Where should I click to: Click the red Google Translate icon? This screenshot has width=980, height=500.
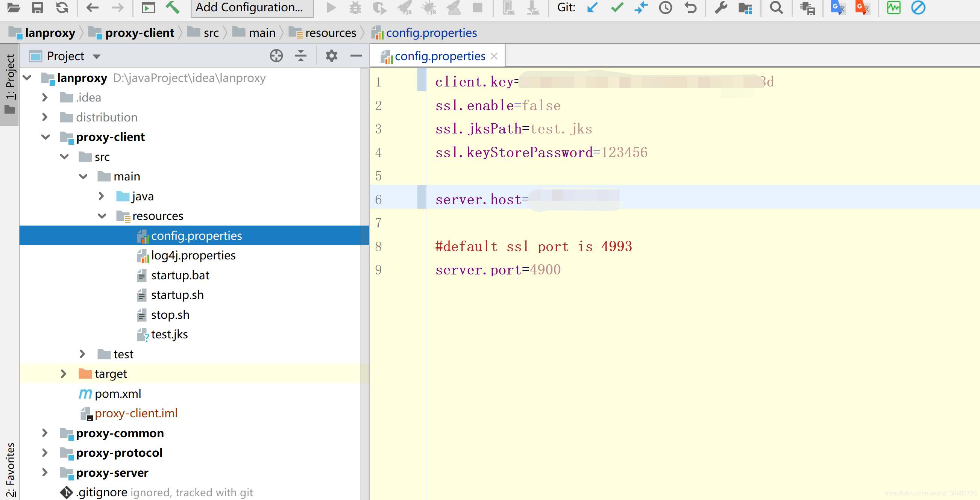(x=862, y=8)
